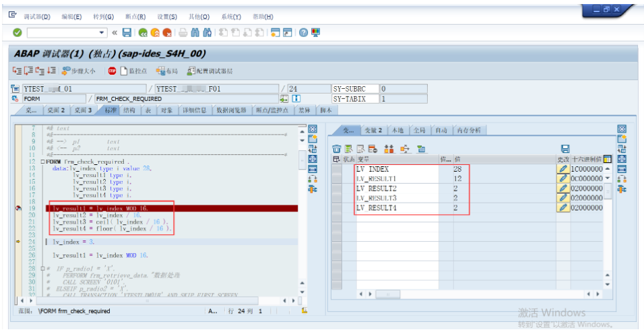Select the row selector for LV_RESULT4
Viewport: 644px width, 336px height.
(337, 207)
